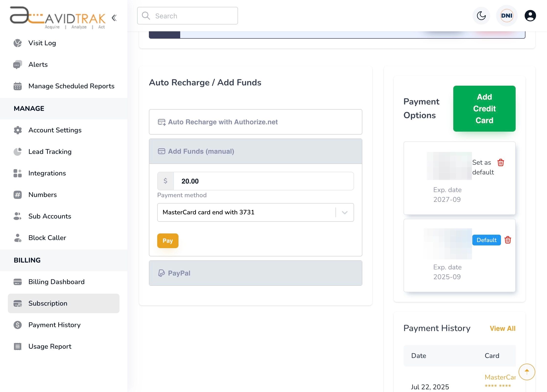This screenshot has height=392, width=547.
Task: Click the dollar sign prefix in amount field
Action: pyautogui.click(x=166, y=181)
